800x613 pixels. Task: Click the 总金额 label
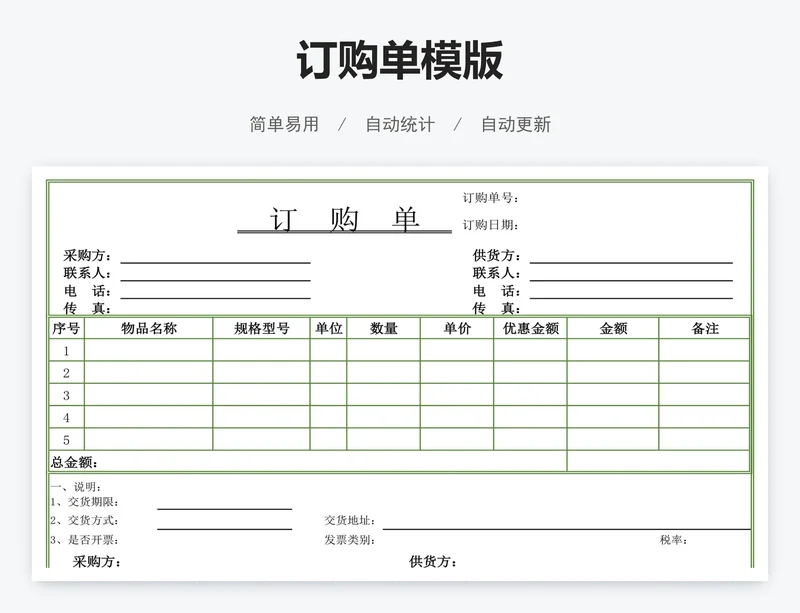pos(74,462)
